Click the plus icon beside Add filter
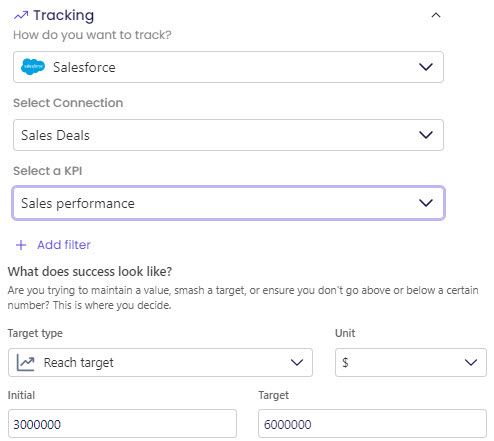This screenshot has width=494, height=441. (21, 245)
